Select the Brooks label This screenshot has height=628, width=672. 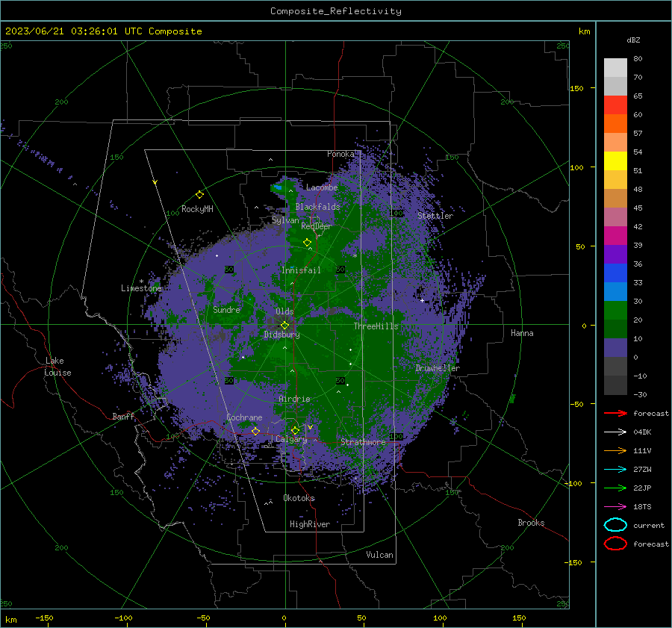pos(531,523)
